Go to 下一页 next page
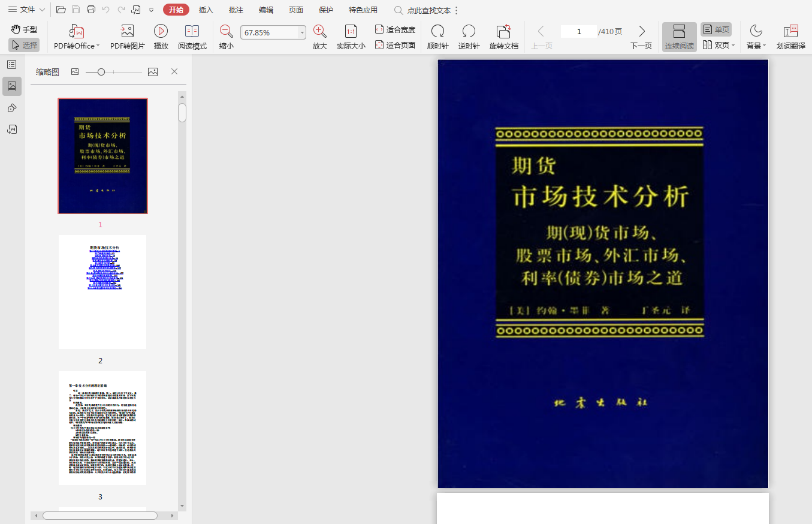The image size is (812, 524). (x=641, y=37)
